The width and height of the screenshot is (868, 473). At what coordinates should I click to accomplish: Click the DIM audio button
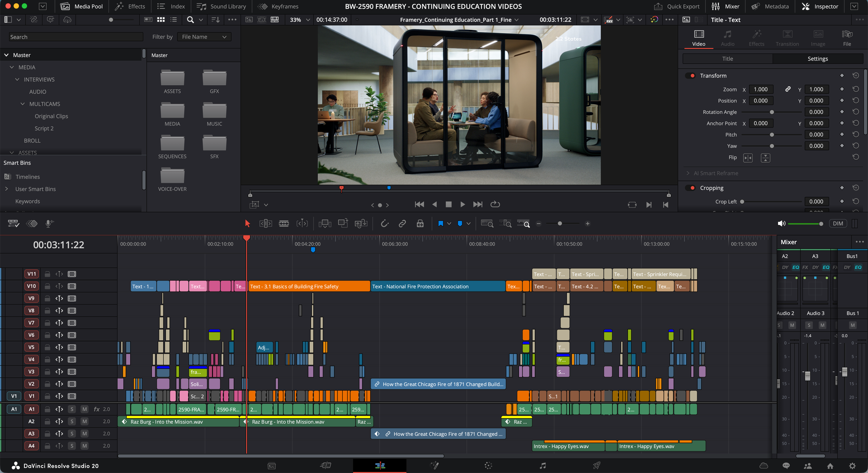pos(837,223)
